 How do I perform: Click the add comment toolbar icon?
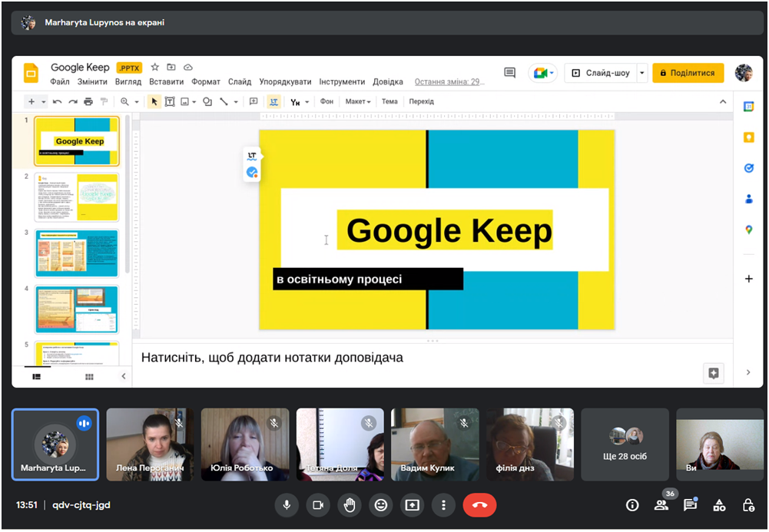coord(254,101)
